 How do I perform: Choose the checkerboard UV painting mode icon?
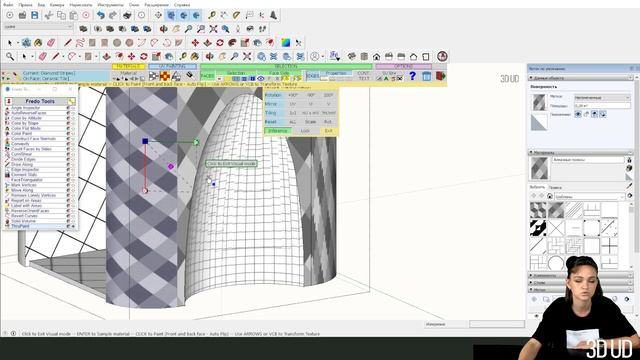click(x=153, y=76)
